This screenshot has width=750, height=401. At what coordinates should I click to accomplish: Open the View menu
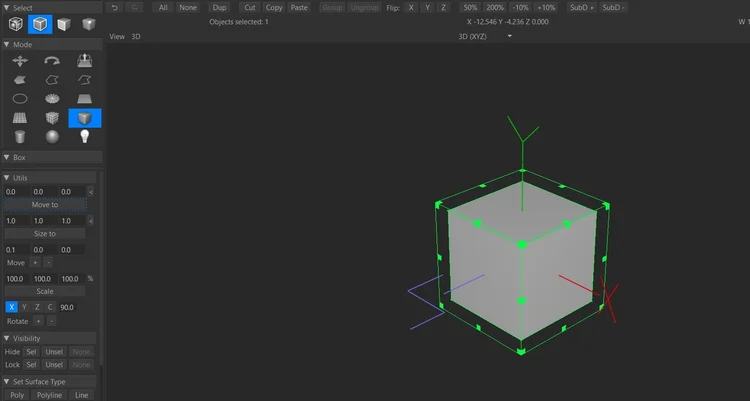tap(117, 36)
